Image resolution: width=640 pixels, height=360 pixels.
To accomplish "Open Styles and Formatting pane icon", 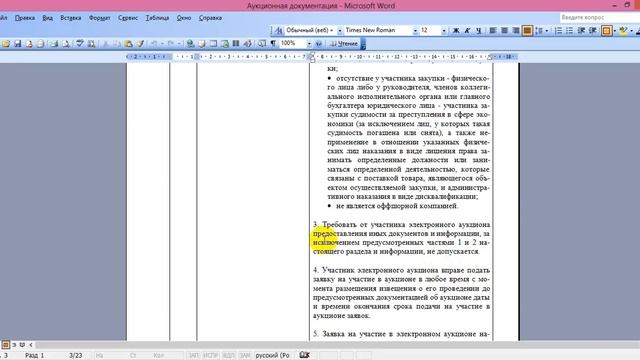I will [x=278, y=30].
